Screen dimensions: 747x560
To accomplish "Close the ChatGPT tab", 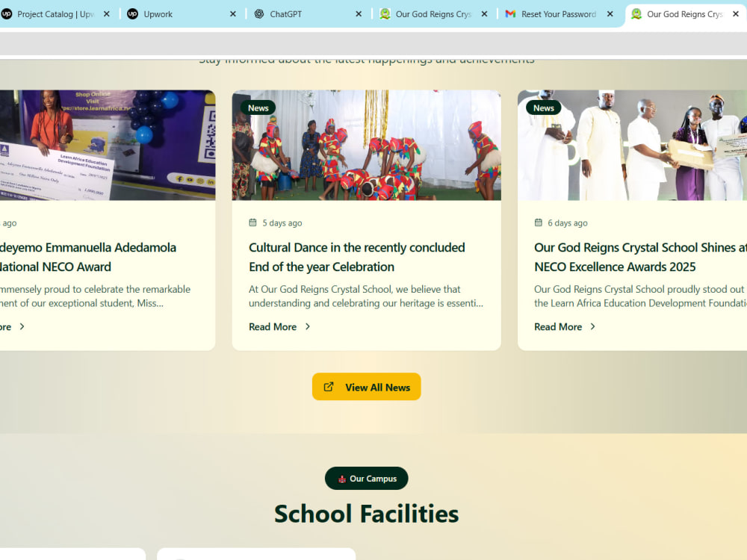I will pyautogui.click(x=359, y=14).
